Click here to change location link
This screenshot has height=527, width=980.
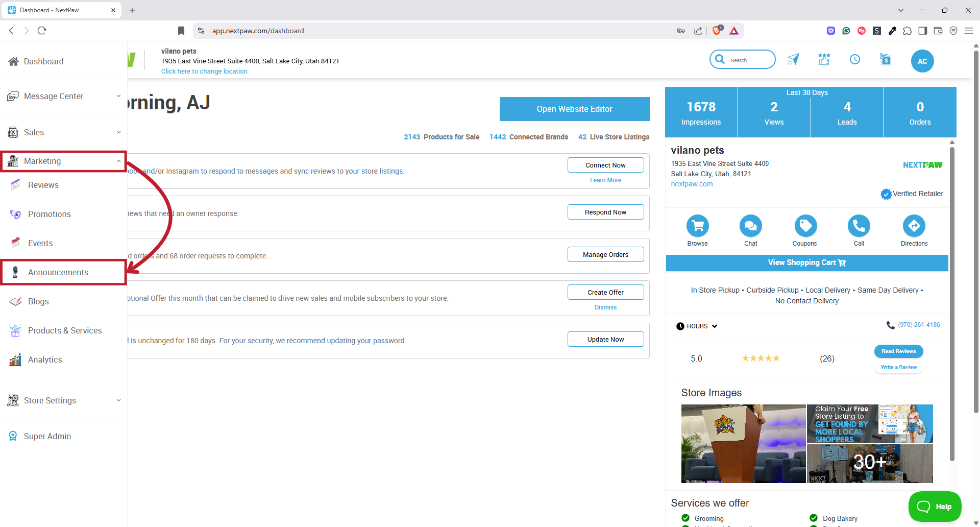tap(204, 71)
